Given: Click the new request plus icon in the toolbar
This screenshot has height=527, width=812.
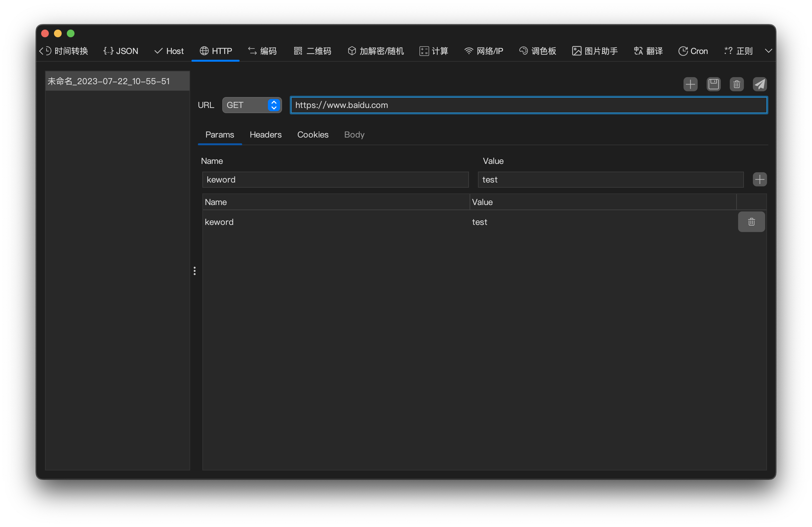Looking at the screenshot, I should pos(690,84).
